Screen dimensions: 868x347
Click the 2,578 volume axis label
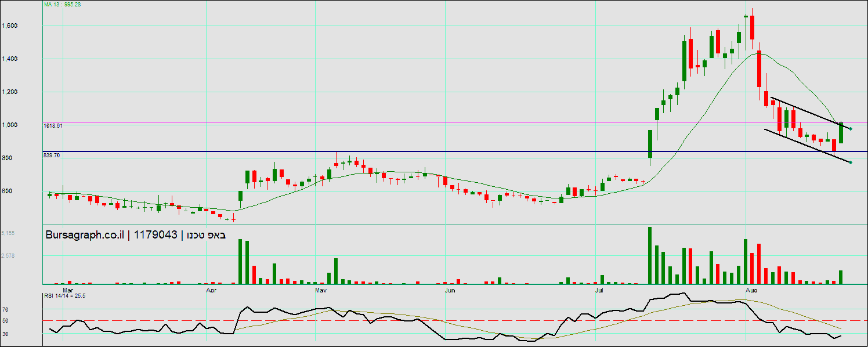click(x=9, y=256)
